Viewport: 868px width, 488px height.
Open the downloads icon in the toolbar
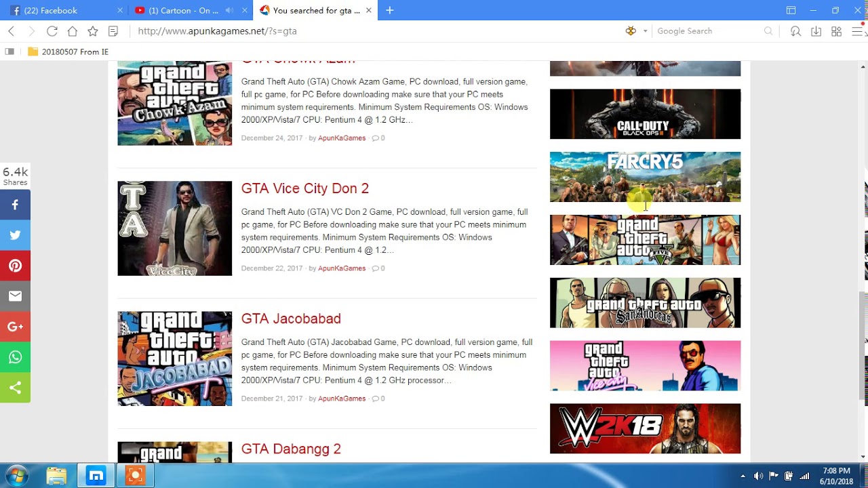coord(816,31)
